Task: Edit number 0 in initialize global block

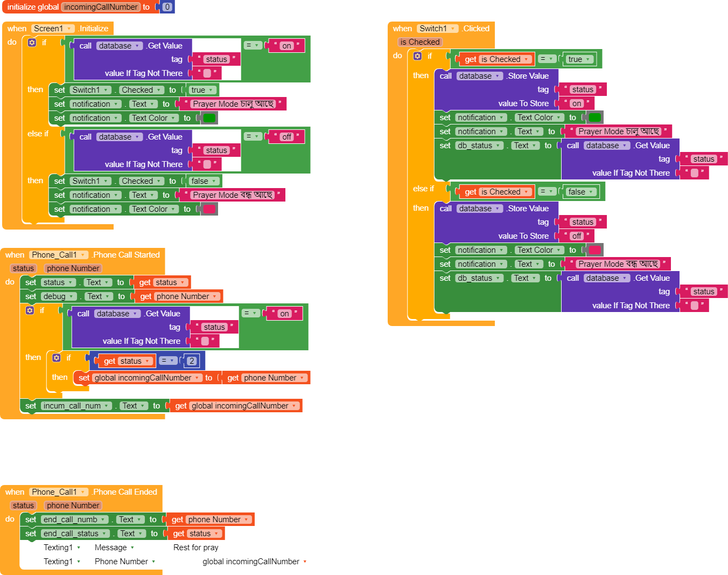Action: point(167,7)
